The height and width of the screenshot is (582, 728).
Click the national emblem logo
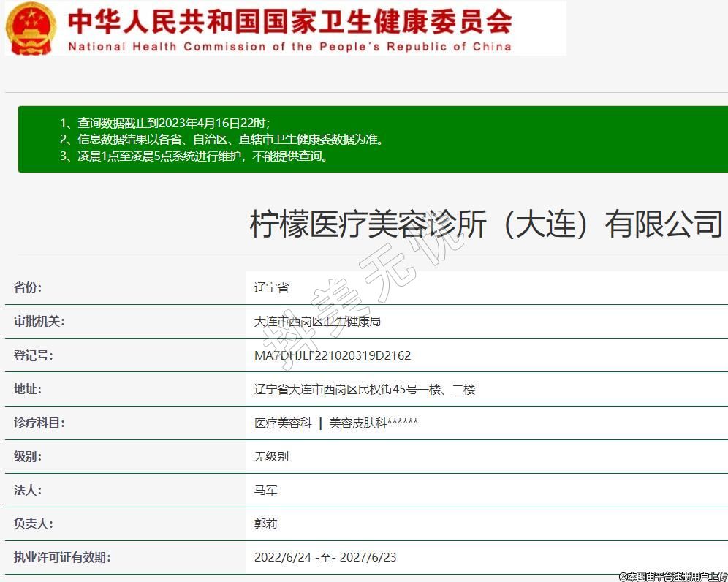[x=31, y=28]
